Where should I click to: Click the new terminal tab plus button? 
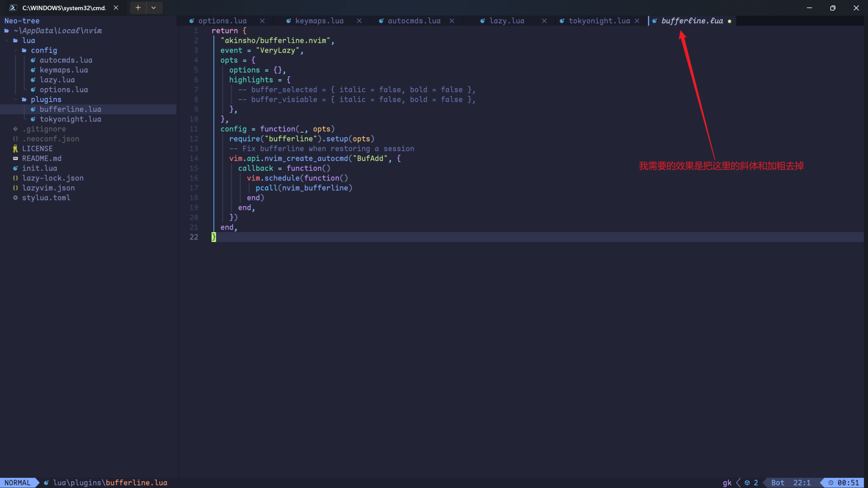coord(138,8)
